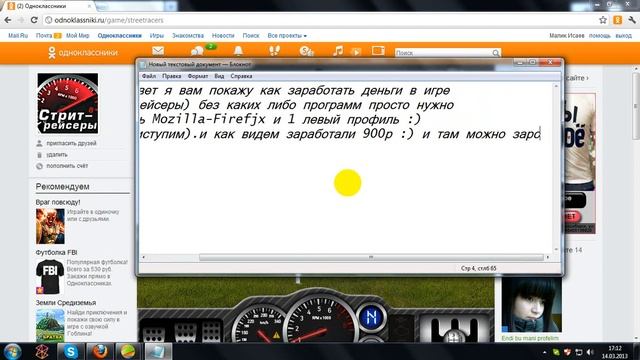This screenshot has height=360, width=640.
Task: Bookmark page with star icon
Action: coord(603,20)
